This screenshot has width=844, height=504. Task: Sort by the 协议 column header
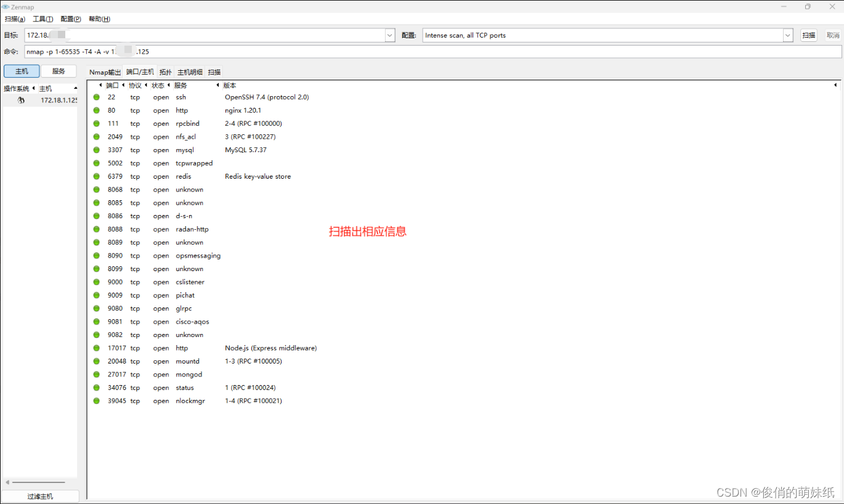pos(135,86)
